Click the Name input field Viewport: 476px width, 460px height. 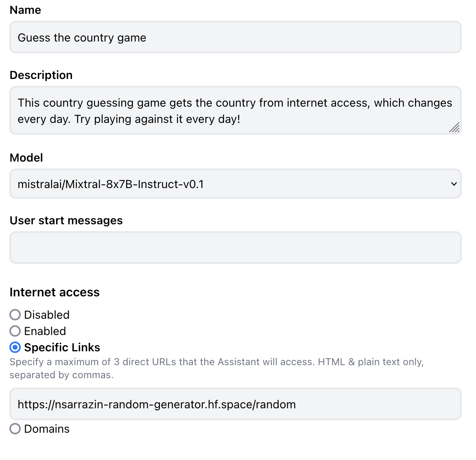pos(235,37)
